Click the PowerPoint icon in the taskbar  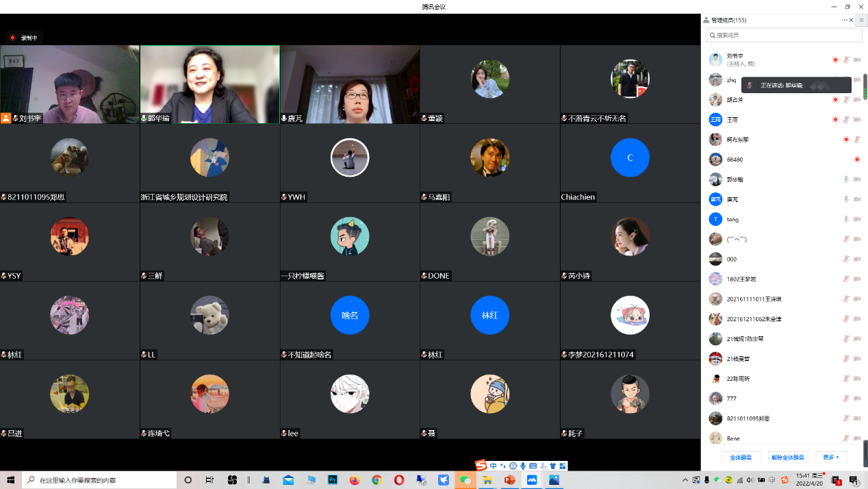pos(509,480)
